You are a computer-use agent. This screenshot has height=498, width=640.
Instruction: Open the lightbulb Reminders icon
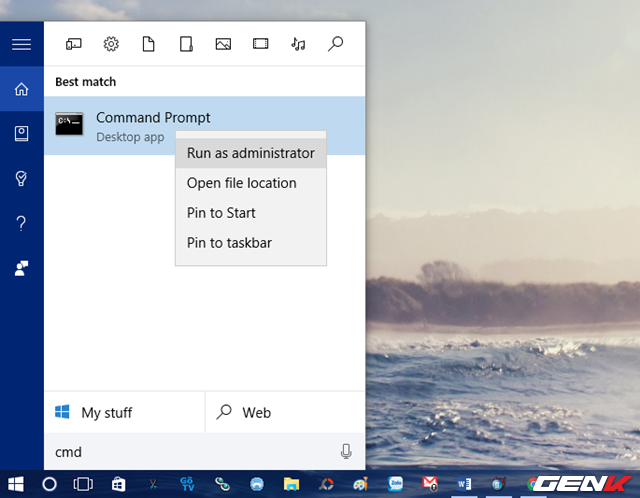coord(21,178)
